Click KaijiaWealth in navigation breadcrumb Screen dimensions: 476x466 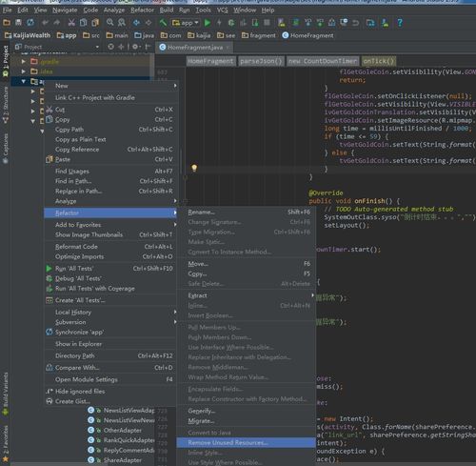28,35
